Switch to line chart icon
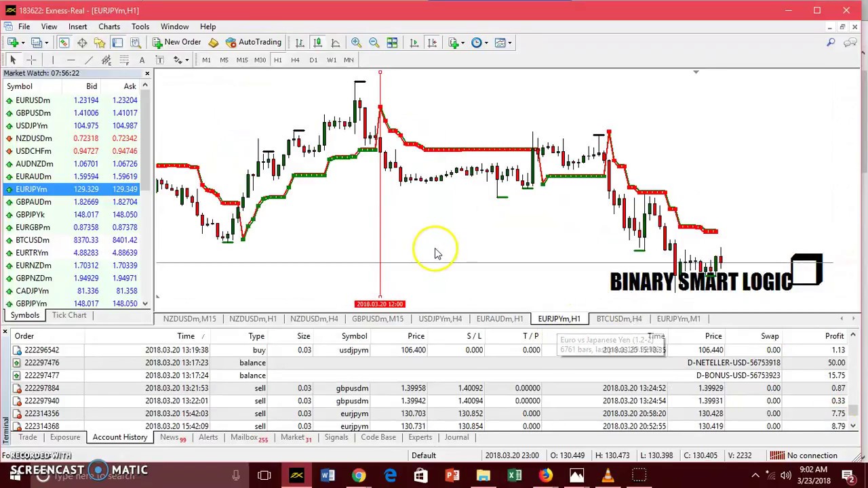 click(335, 43)
